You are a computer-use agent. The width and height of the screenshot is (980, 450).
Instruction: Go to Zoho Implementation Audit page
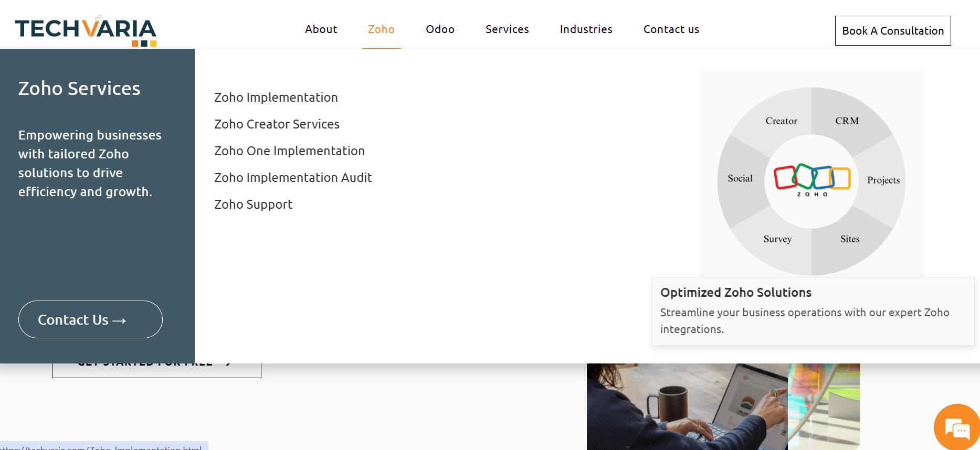click(293, 178)
